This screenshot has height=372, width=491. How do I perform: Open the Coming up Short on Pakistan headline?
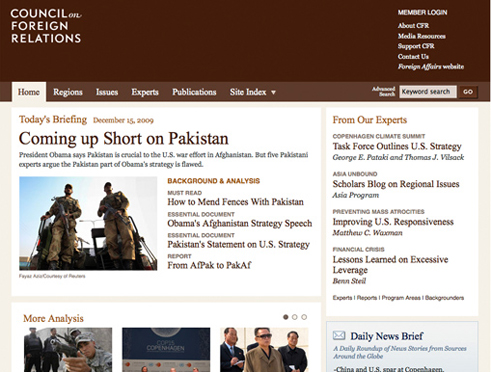(x=124, y=139)
